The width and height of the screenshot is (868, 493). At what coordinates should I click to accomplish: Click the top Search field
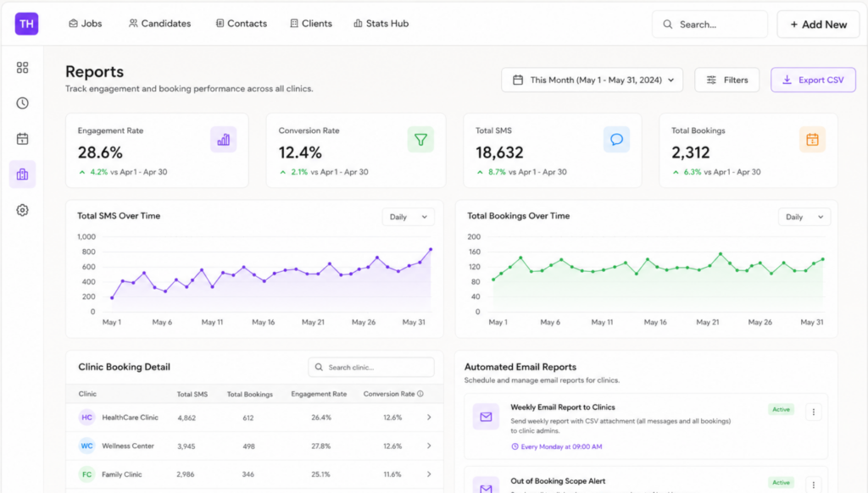coord(709,25)
